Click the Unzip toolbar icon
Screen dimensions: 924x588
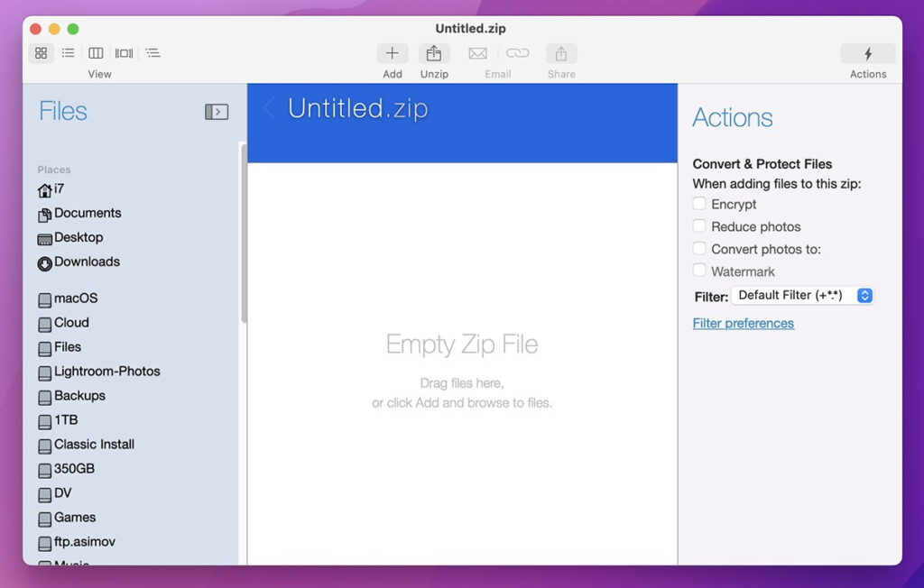point(434,54)
